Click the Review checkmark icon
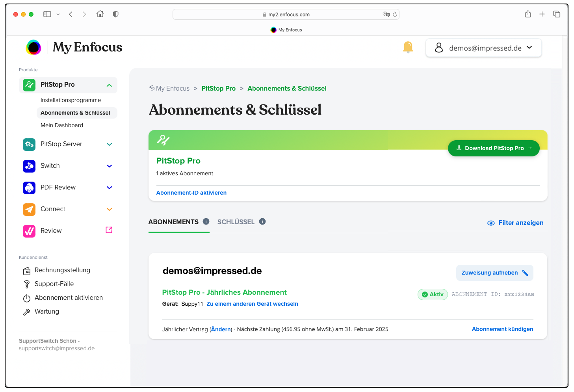Screen dimensions: 574x392 [29, 231]
